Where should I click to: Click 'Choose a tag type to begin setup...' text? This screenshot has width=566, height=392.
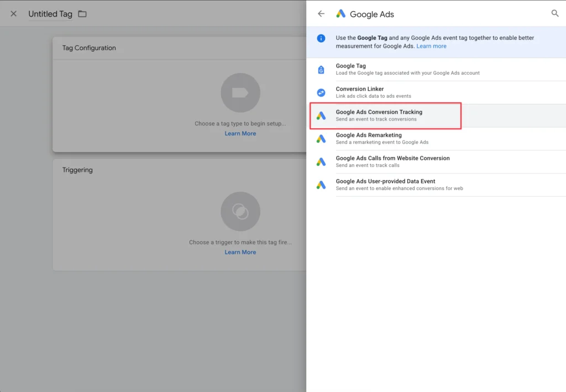240,123
